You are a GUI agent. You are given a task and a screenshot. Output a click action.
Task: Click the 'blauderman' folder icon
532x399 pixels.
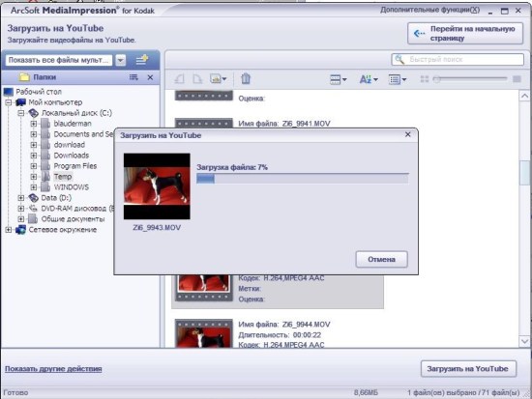pyautogui.click(x=45, y=124)
